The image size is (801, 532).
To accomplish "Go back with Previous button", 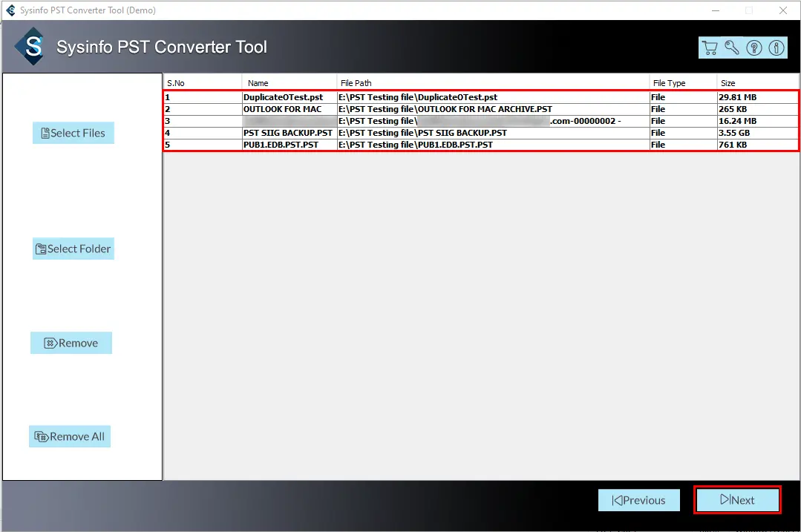I will pyautogui.click(x=639, y=500).
